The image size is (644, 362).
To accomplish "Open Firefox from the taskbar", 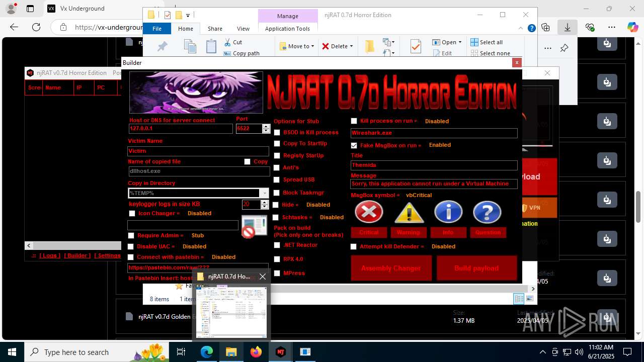I will click(256, 352).
